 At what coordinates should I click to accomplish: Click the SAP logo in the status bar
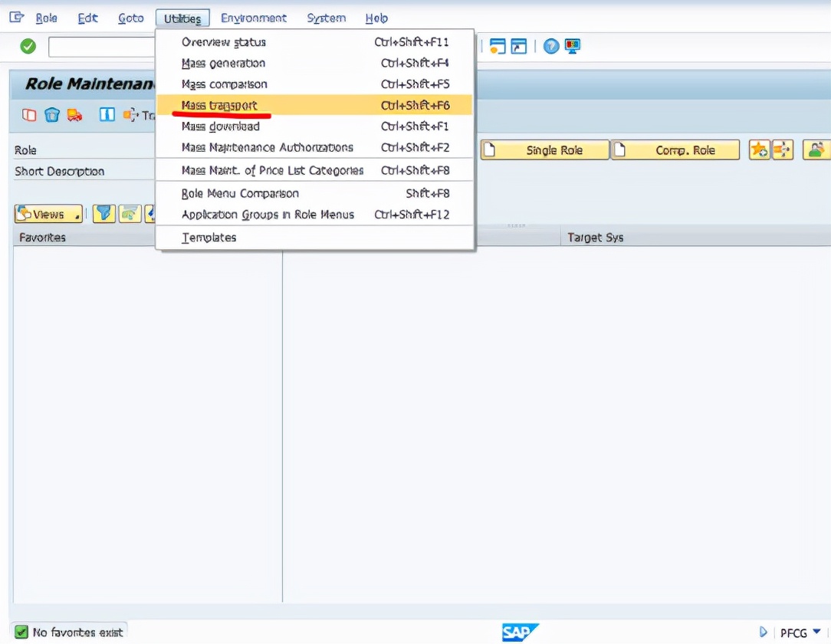520,632
